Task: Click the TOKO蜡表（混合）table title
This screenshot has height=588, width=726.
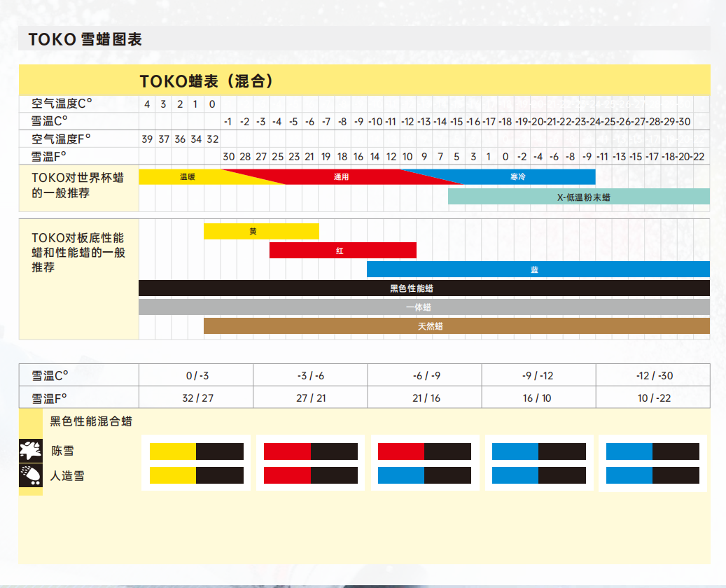Action: pyautogui.click(x=207, y=81)
